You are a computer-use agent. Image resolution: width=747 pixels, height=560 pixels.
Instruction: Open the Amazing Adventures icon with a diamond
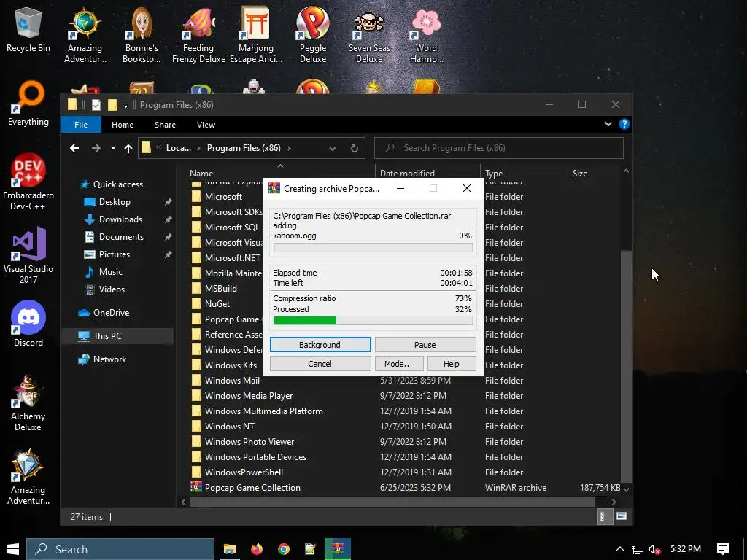coord(28,477)
